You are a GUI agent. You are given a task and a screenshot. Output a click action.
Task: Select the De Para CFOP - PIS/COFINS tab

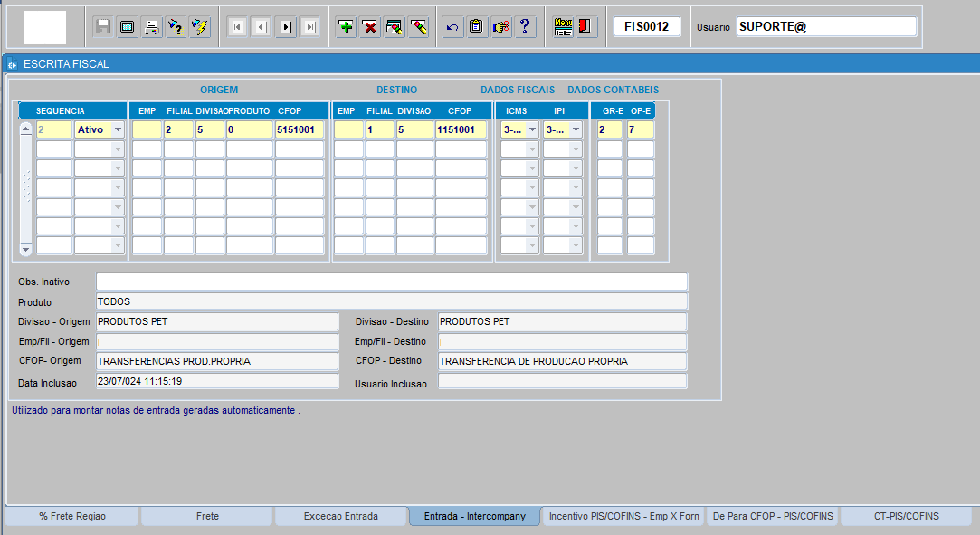[x=772, y=516]
